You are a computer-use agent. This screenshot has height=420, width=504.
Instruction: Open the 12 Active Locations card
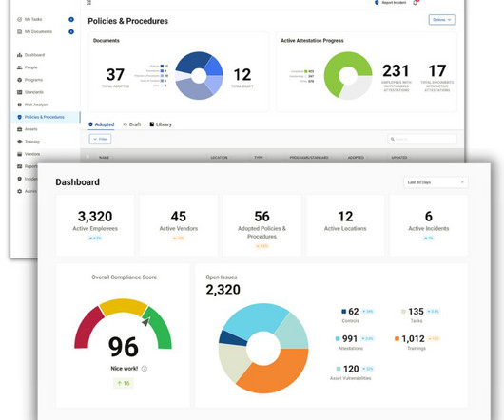pos(345,225)
